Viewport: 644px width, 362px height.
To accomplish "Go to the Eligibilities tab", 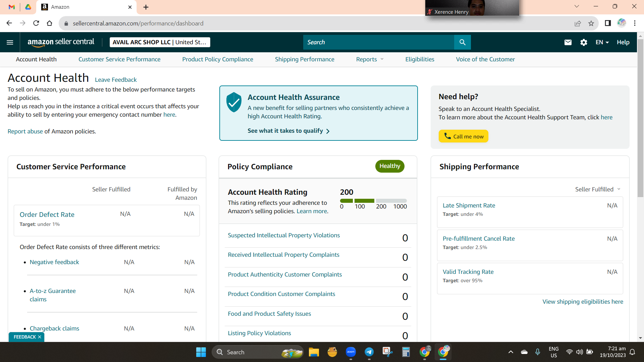I will [x=420, y=59].
